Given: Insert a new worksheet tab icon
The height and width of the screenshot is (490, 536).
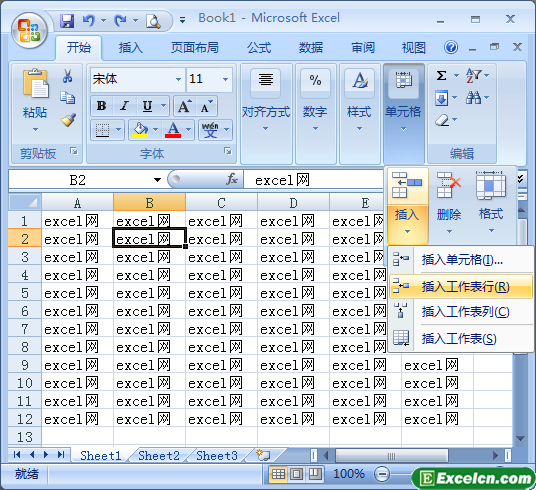Looking at the screenshot, I should pyautogui.click(x=263, y=455).
